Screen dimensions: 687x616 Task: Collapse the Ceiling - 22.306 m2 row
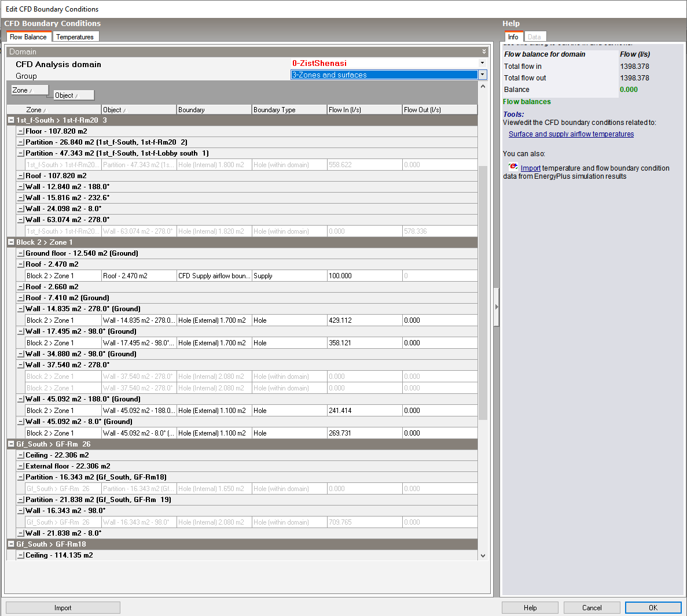[21, 455]
